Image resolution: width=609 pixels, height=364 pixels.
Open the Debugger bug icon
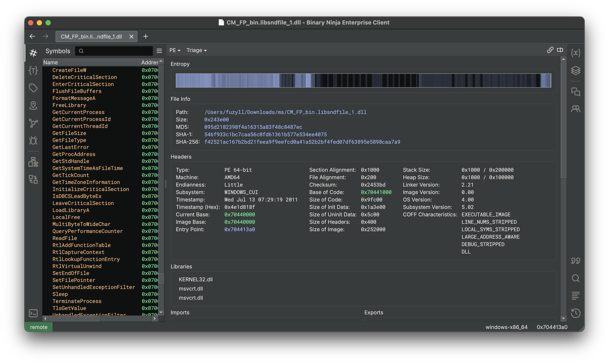(x=33, y=140)
